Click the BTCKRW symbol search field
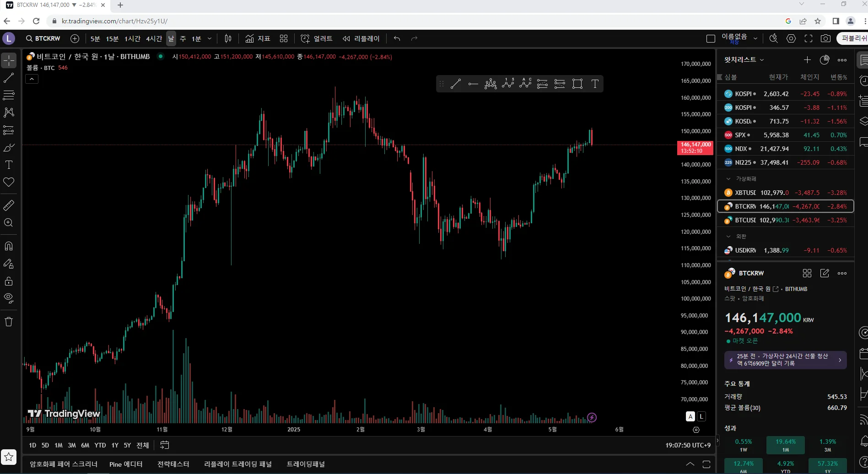 point(43,38)
